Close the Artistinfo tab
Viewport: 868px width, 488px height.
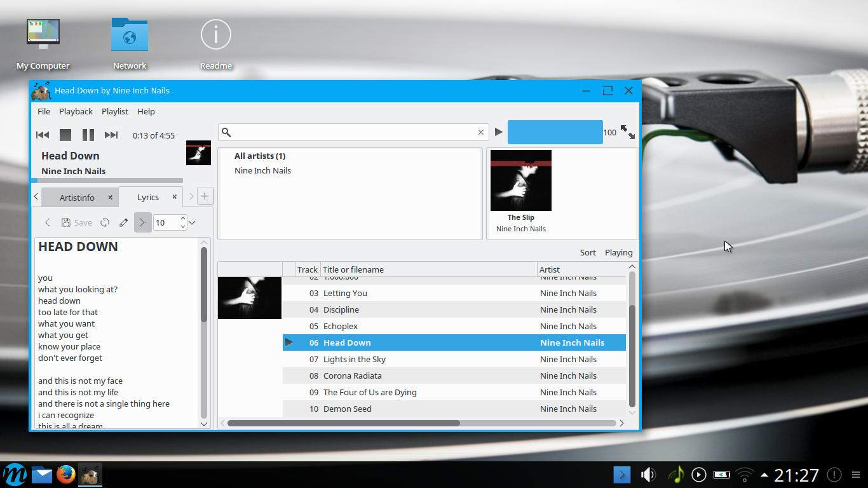[110, 198]
